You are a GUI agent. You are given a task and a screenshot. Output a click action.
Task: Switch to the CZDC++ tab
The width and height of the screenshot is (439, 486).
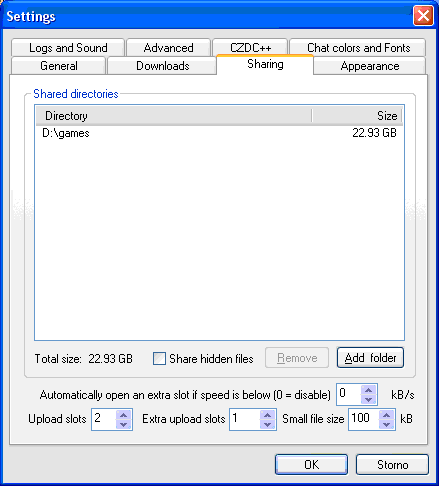pos(250,47)
